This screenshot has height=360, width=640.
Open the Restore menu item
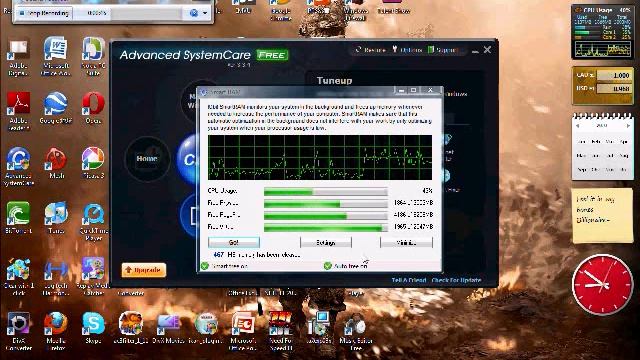pyautogui.click(x=370, y=50)
